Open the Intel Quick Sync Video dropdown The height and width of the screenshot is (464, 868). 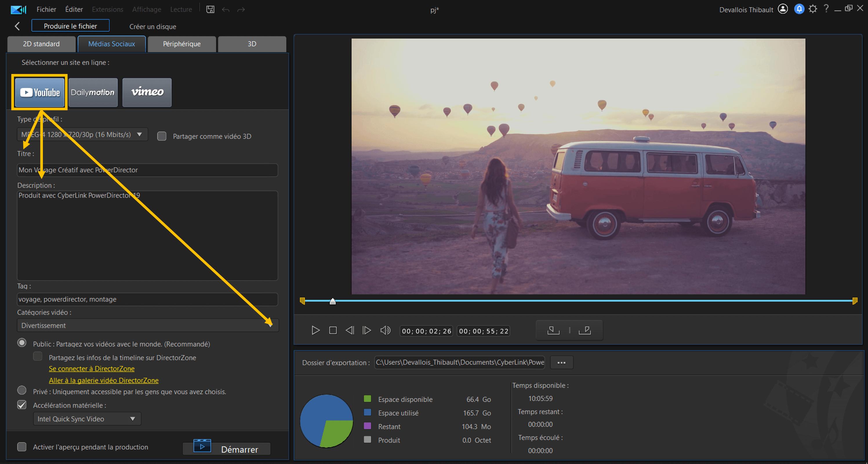point(87,419)
